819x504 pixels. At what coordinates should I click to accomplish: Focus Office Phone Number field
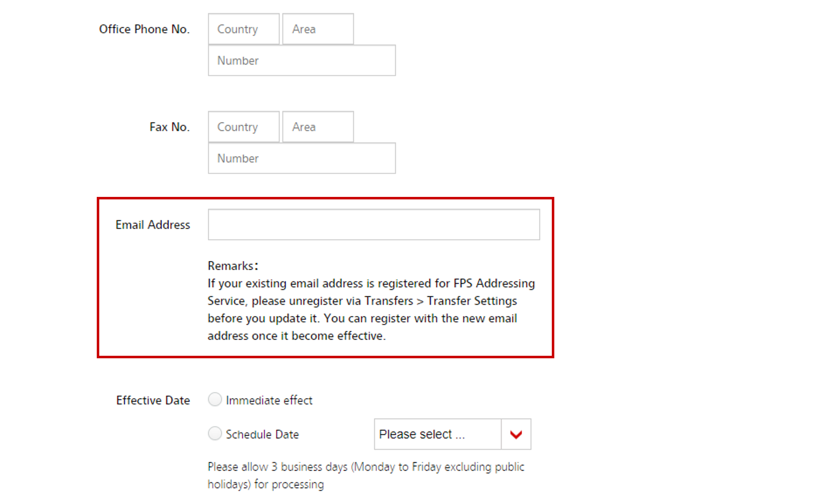pyautogui.click(x=302, y=60)
